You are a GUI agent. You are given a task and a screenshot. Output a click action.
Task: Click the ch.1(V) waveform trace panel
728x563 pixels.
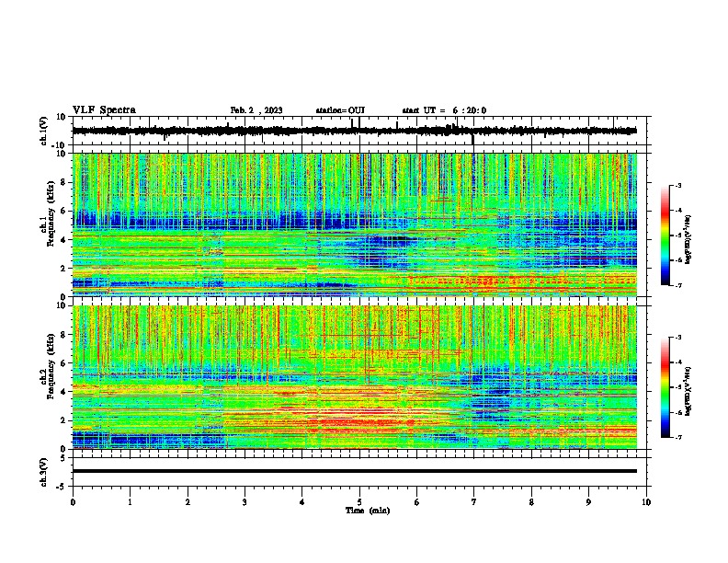pyautogui.click(x=361, y=131)
